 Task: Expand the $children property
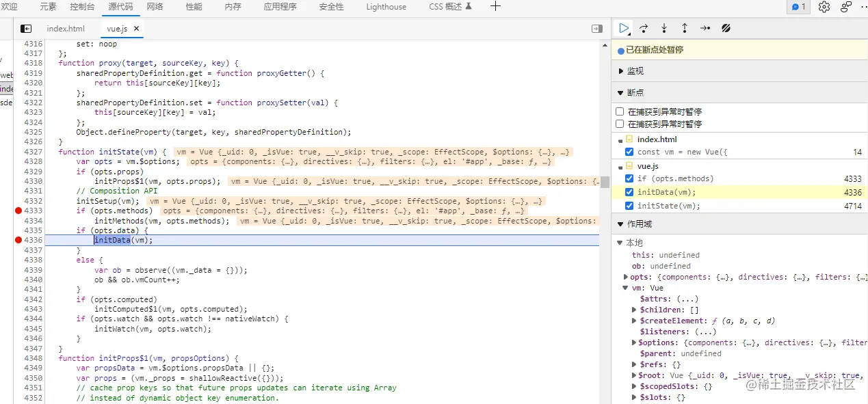click(x=635, y=310)
